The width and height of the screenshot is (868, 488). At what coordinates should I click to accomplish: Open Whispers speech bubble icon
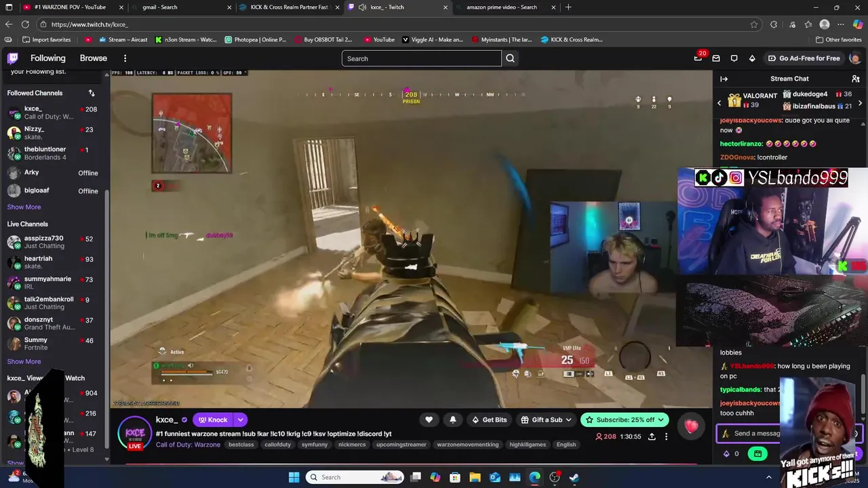click(734, 58)
